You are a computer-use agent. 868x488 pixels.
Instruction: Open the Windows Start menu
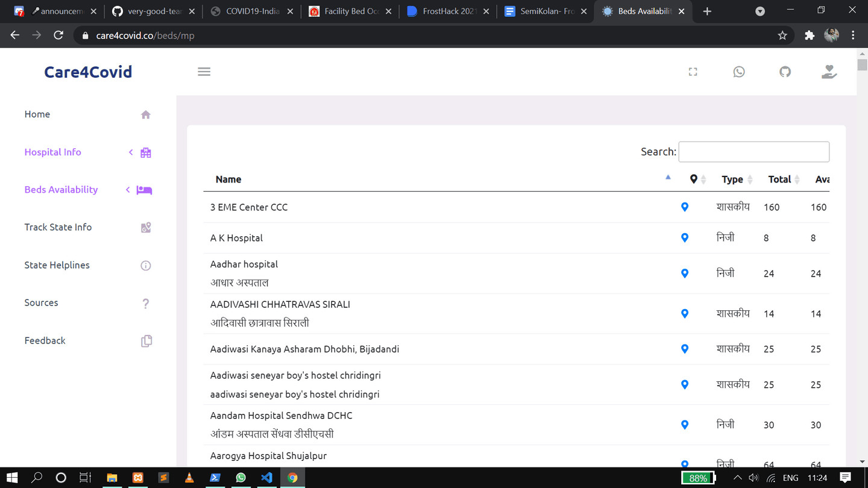tap(12, 478)
